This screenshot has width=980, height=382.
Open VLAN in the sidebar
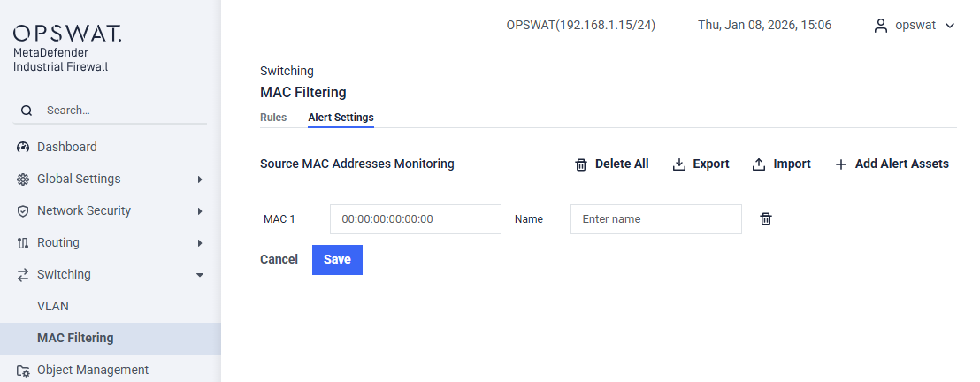[x=53, y=306]
